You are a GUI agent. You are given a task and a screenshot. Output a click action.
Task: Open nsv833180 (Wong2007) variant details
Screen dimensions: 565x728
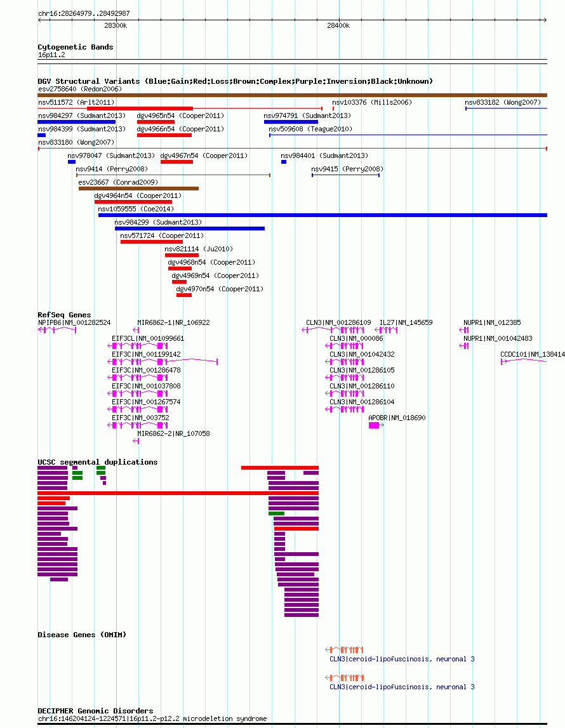tap(76, 143)
